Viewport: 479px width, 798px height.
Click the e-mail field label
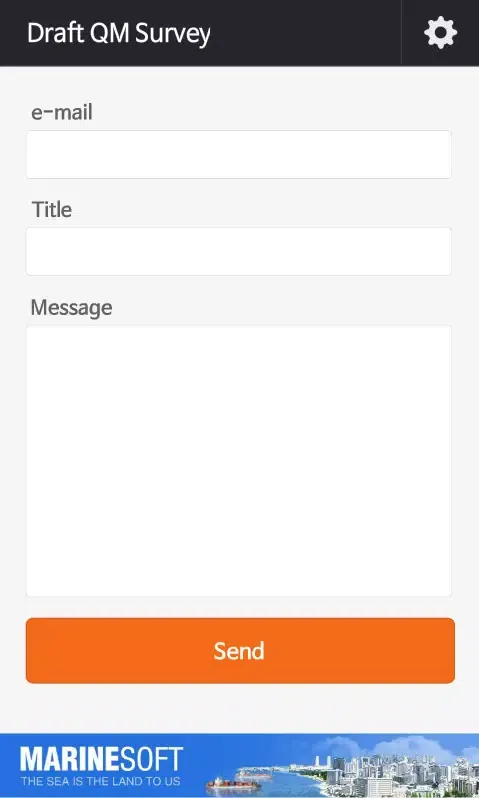click(62, 112)
